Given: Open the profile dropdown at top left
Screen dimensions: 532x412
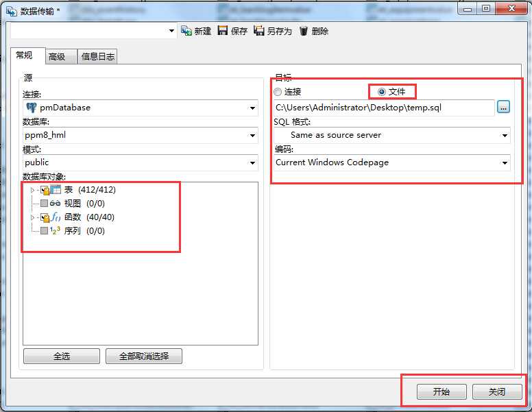Looking at the screenshot, I should (x=171, y=31).
